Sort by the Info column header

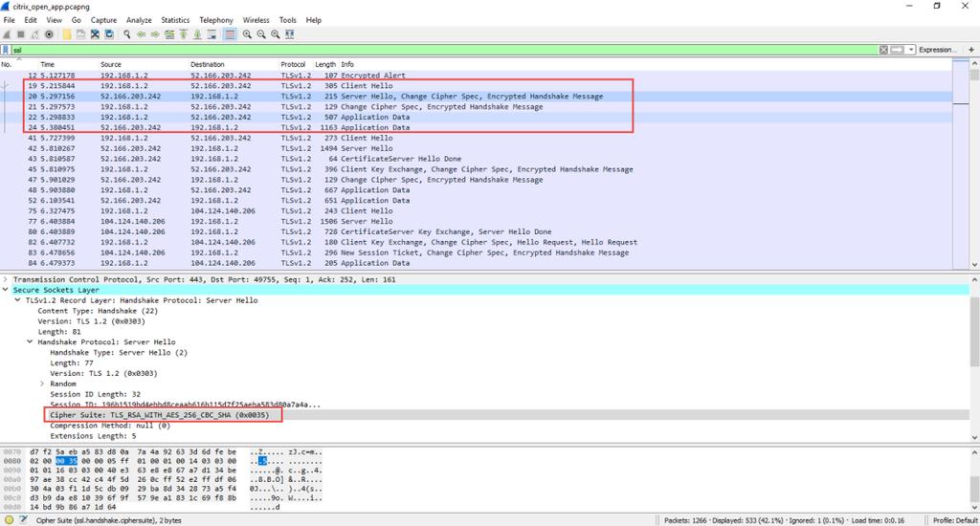[347, 64]
